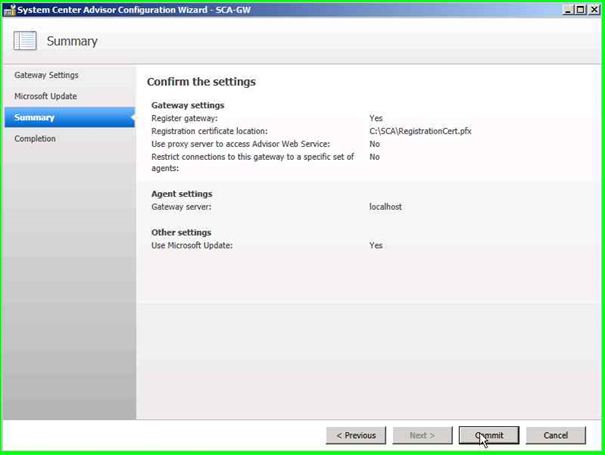605x455 pixels.
Task: Click the 'Use Microsoft Update' label
Action: coord(192,245)
